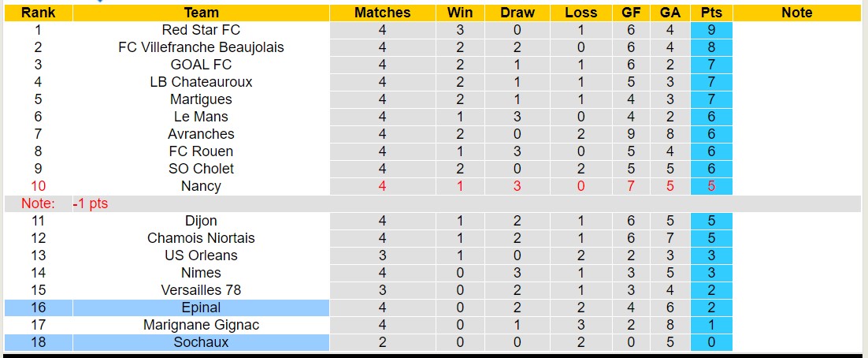The image size is (868, 358).
Task: Click Chamois Niortais team name
Action: [201, 238]
